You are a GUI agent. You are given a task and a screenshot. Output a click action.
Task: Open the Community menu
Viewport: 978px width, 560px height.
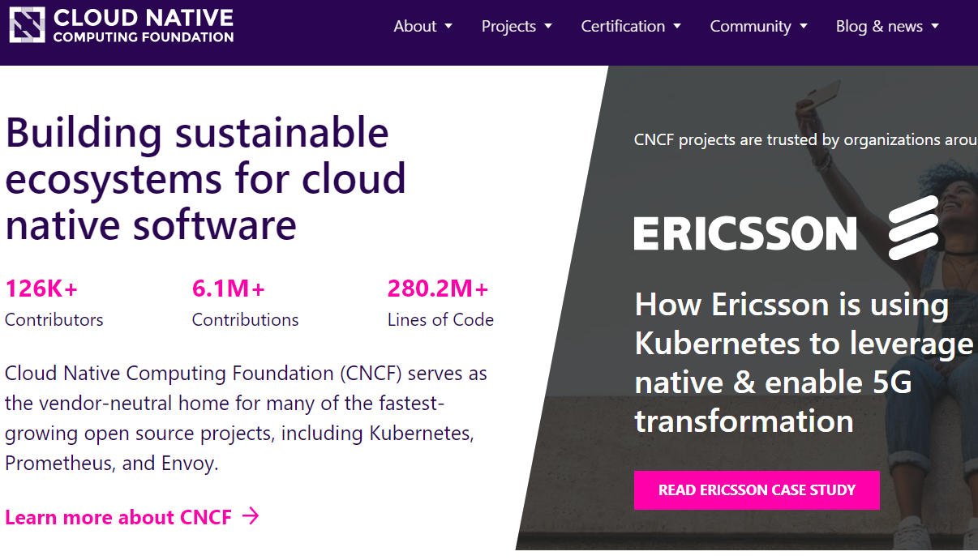pos(750,26)
